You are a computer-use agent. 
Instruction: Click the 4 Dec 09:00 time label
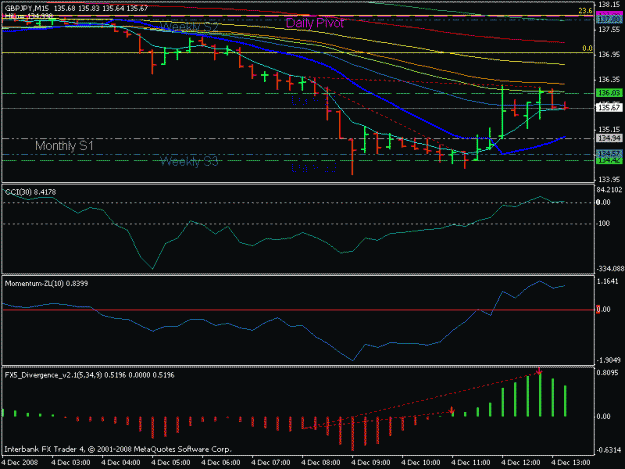371,463
